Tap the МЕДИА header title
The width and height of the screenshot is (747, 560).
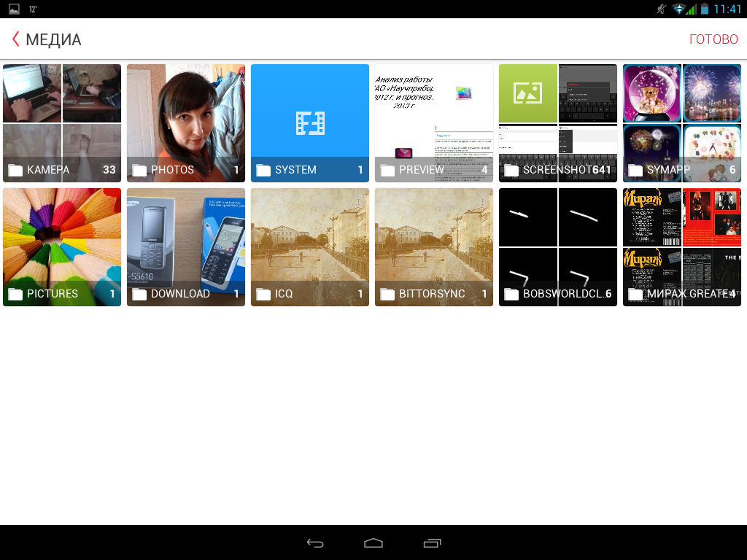(x=53, y=39)
